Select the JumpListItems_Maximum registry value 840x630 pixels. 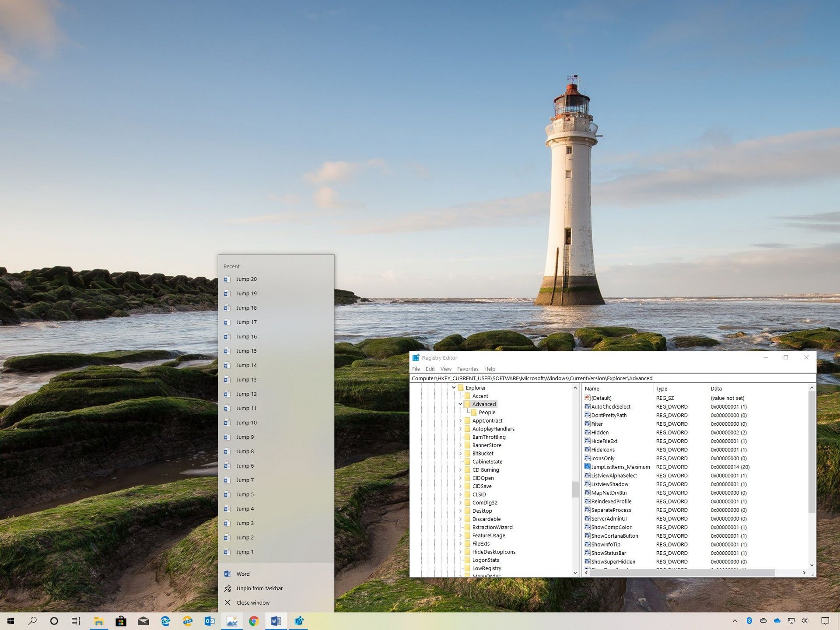click(x=620, y=467)
